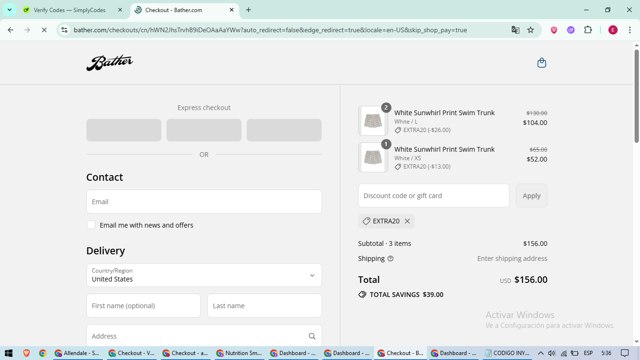Viewport: 640px width, 360px height.
Task: Select the Checkout - Bather.com tab
Action: (x=173, y=10)
